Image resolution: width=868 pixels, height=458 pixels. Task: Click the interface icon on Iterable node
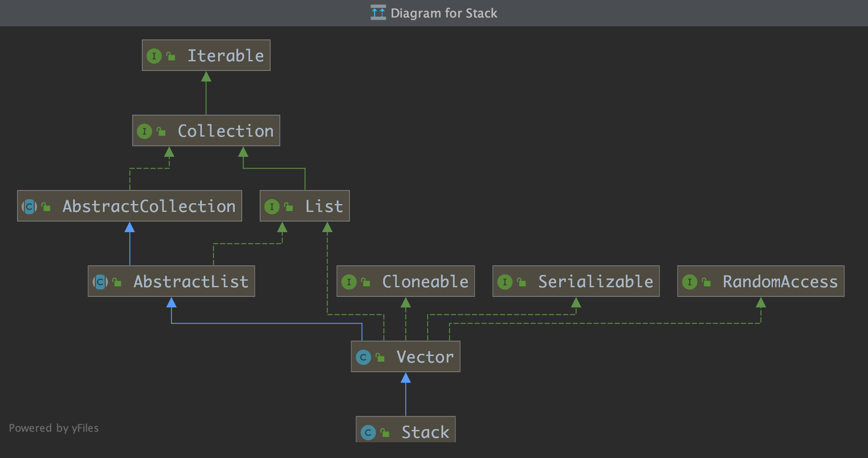pos(154,56)
